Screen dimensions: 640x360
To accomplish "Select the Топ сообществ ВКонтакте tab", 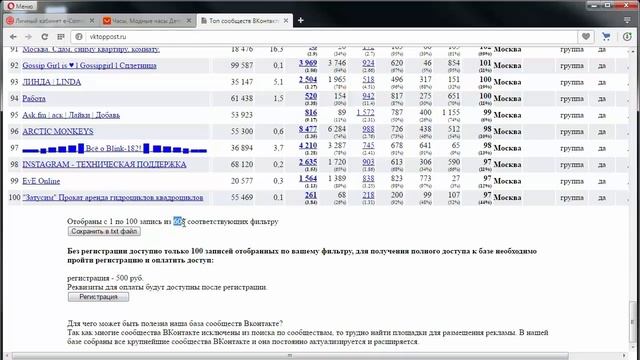I will [244, 20].
